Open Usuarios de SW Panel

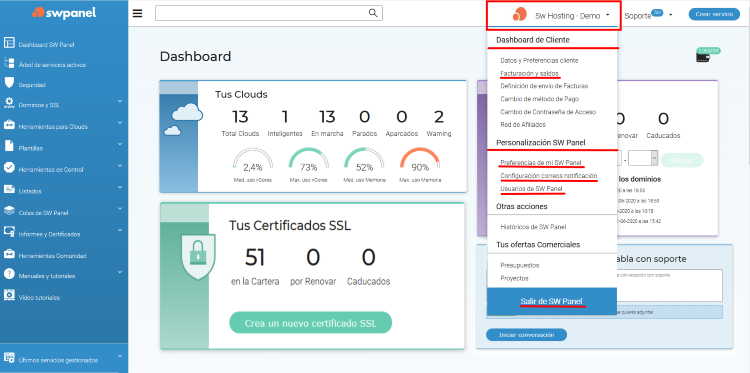click(531, 189)
